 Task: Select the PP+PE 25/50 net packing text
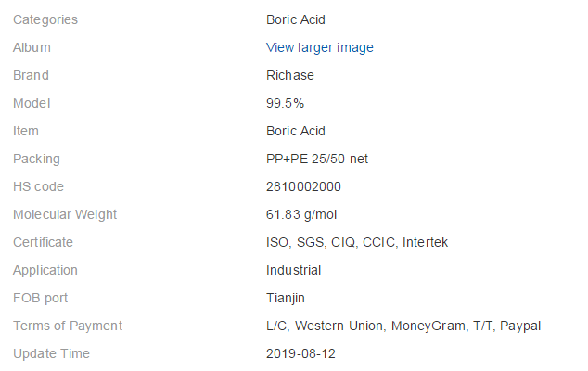click(317, 159)
